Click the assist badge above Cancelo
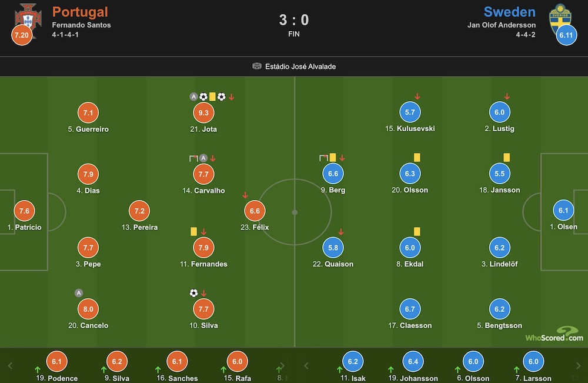 [78, 293]
